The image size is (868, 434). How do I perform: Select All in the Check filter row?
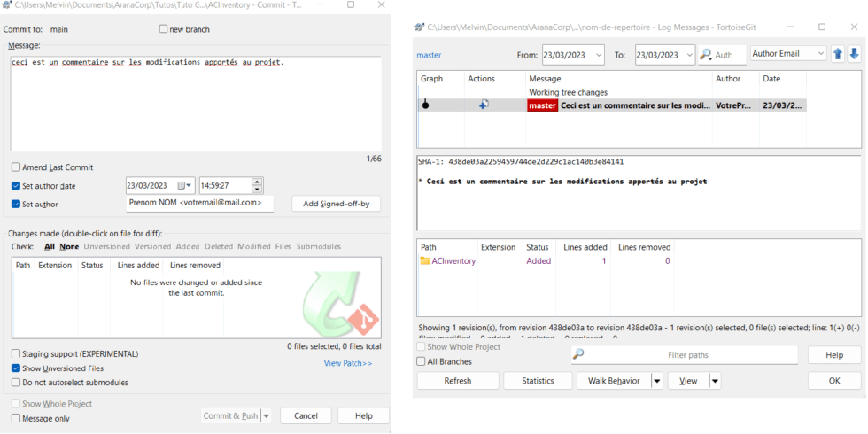[50, 246]
